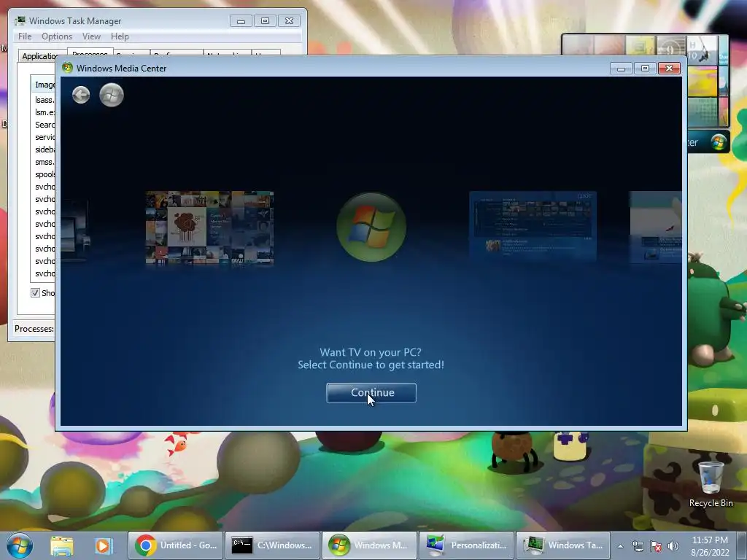Screen dimensions: 747x560
Task: Select the music album collage thumbnail
Action: (x=209, y=227)
